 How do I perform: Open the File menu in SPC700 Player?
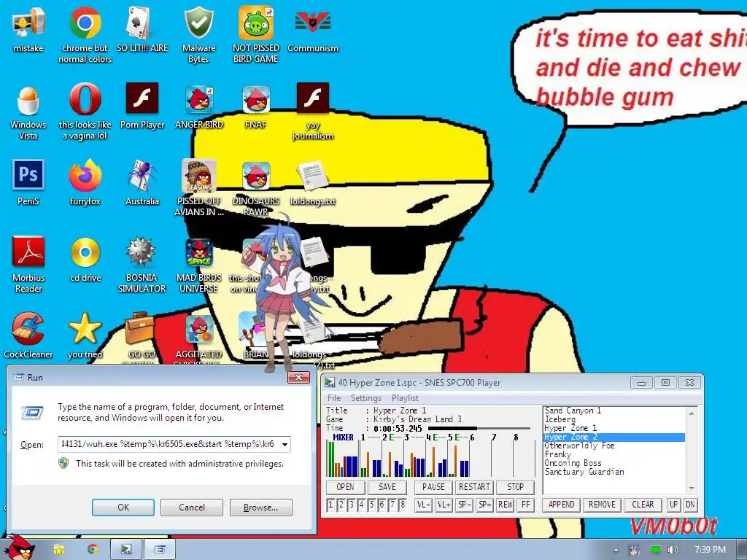(334, 397)
